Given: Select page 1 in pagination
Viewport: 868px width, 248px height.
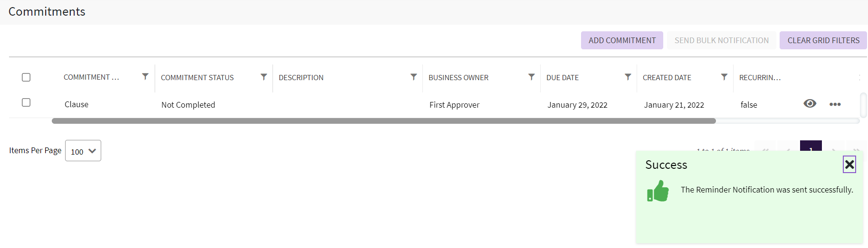Looking at the screenshot, I should pos(811,146).
